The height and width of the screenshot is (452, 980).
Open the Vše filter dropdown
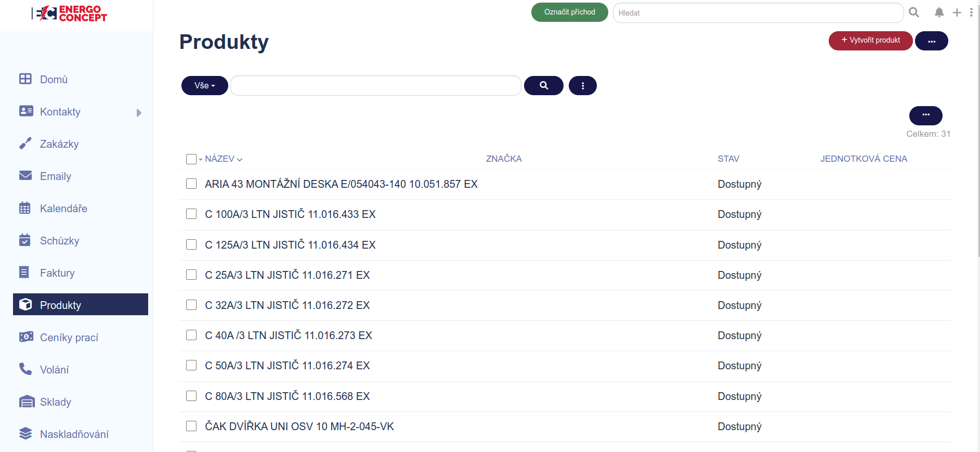(x=204, y=85)
